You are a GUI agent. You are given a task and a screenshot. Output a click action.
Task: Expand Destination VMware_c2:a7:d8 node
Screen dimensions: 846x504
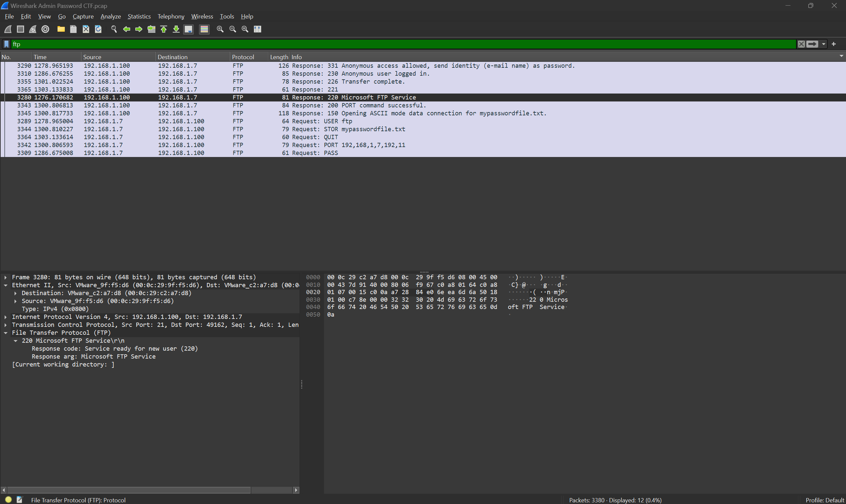click(x=16, y=293)
